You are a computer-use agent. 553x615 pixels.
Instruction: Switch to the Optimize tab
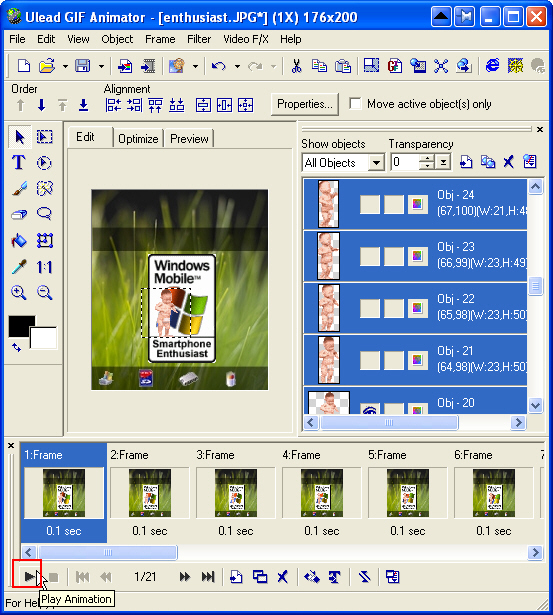[138, 139]
